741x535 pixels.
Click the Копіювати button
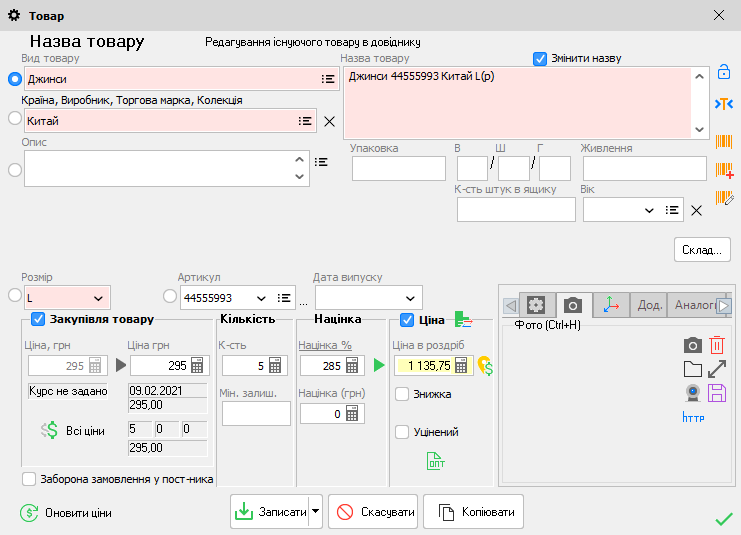474,512
